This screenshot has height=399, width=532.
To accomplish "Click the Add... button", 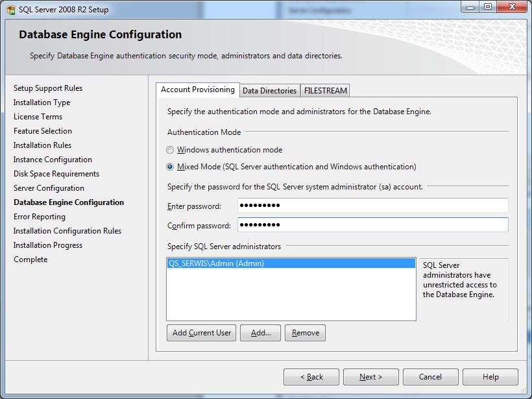I will pos(261,333).
